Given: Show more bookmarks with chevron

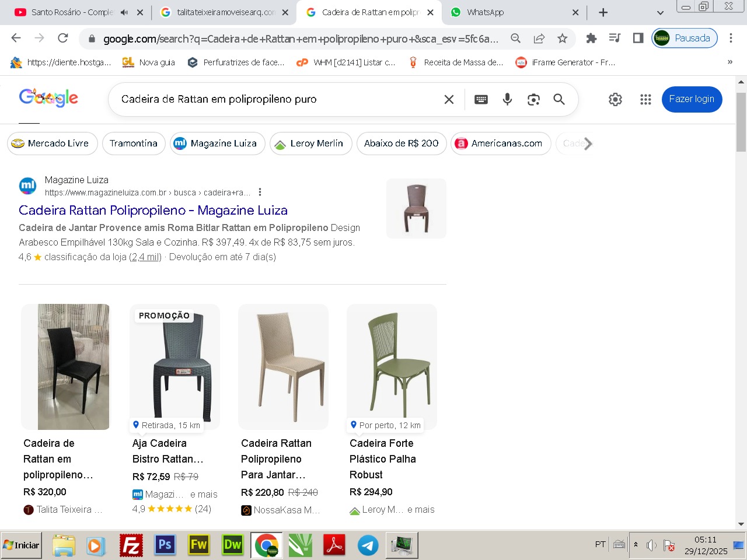Looking at the screenshot, I should pos(729,62).
